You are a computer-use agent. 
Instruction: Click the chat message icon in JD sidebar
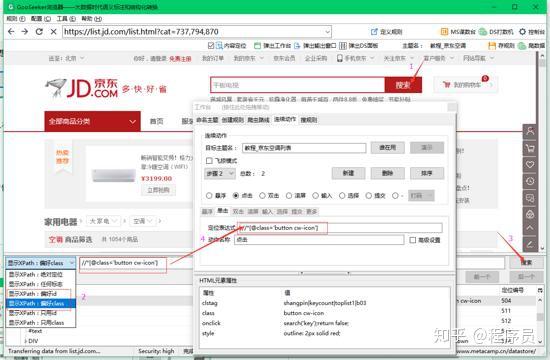tap(530, 198)
